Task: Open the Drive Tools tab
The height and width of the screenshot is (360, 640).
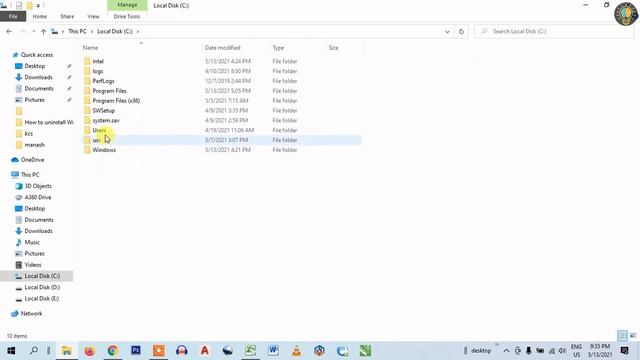Action: pos(127,16)
